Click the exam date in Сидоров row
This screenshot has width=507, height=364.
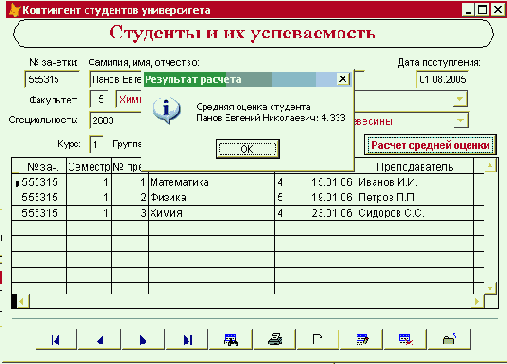pyautogui.click(x=332, y=213)
